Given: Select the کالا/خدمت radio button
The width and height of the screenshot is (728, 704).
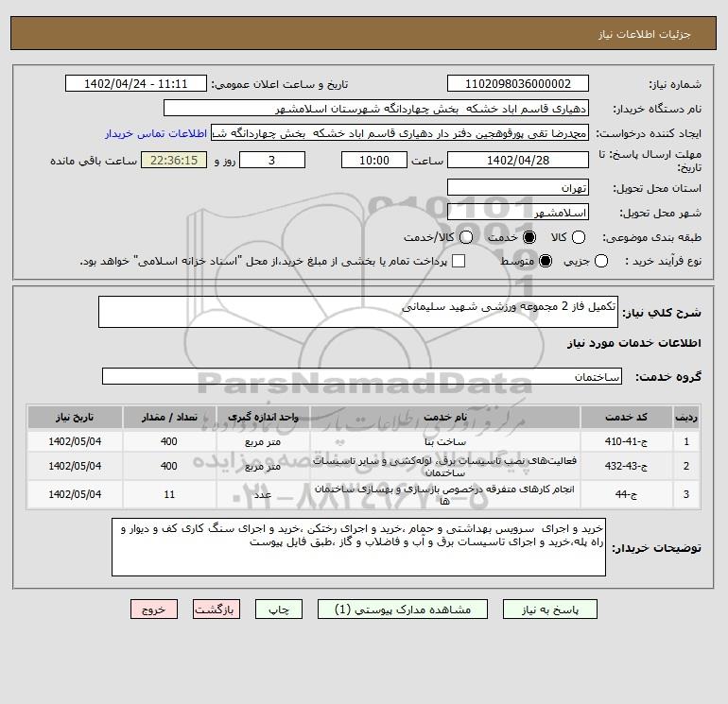Looking at the screenshot, I should point(466,237).
